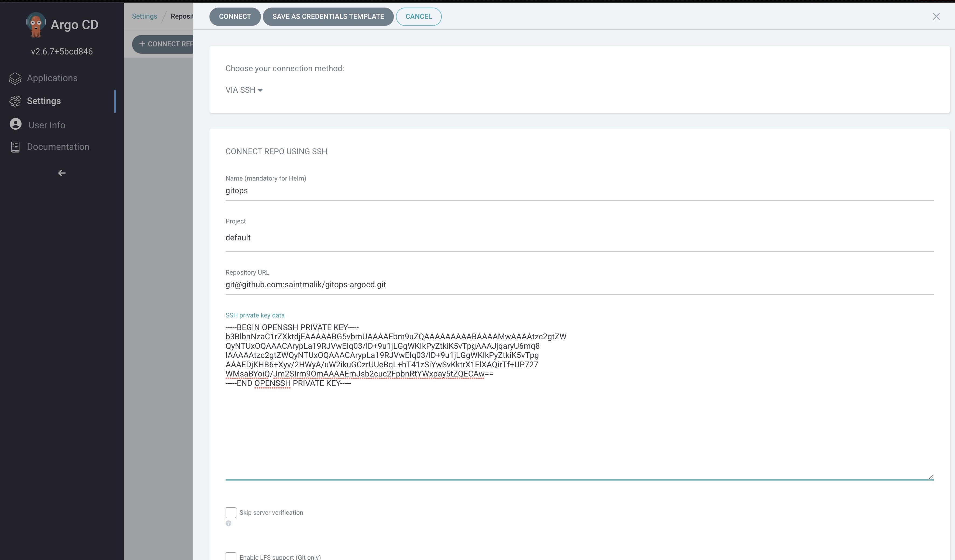Edit the Repository URL field

(x=579, y=285)
